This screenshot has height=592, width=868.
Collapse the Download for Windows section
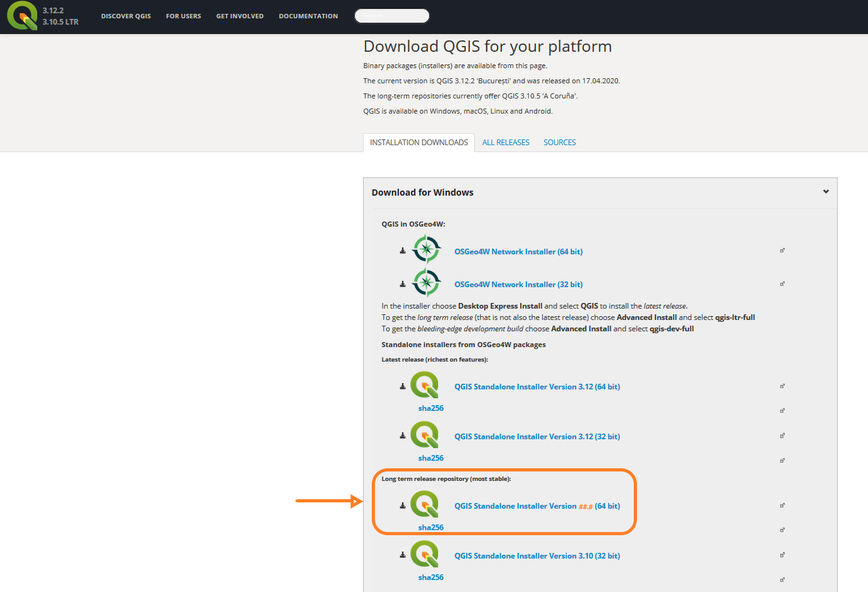[x=826, y=192]
